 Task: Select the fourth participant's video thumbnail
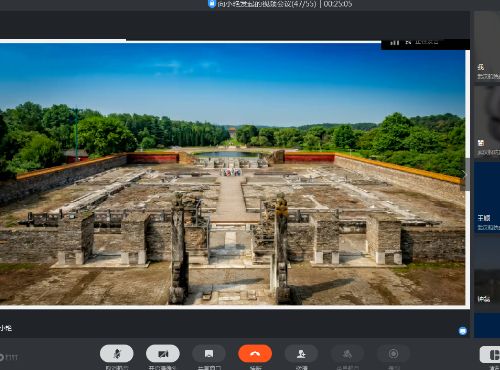[487, 273]
